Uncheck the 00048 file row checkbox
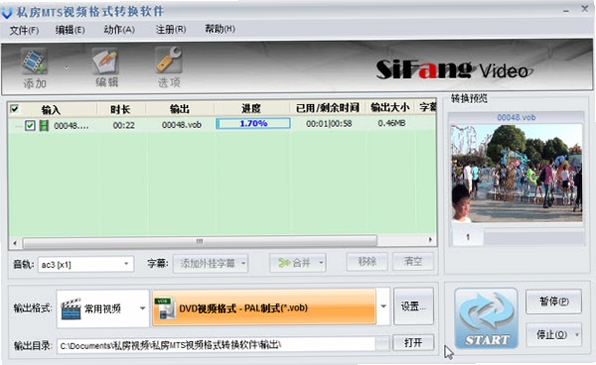Screen dimensions: 596x365 pyautogui.click(x=30, y=125)
